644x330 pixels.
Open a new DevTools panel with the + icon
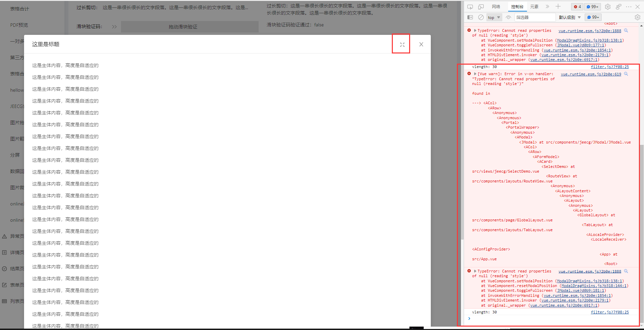(x=558, y=6)
